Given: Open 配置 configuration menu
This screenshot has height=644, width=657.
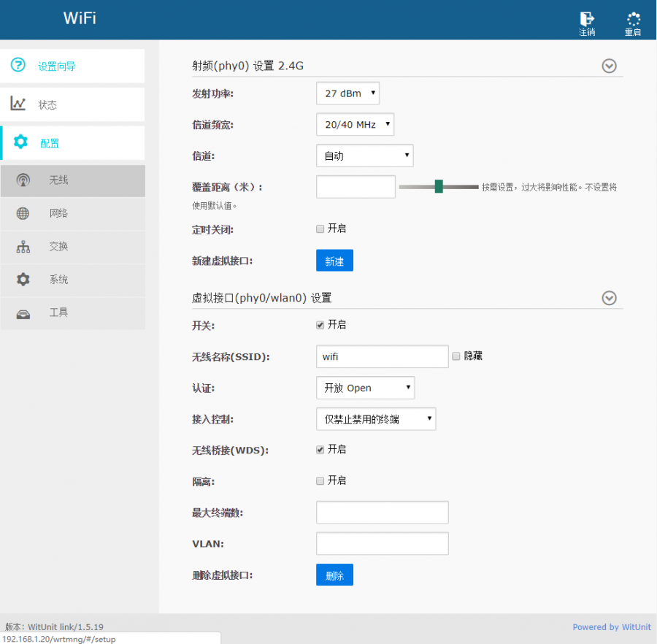Looking at the screenshot, I should click(72, 143).
